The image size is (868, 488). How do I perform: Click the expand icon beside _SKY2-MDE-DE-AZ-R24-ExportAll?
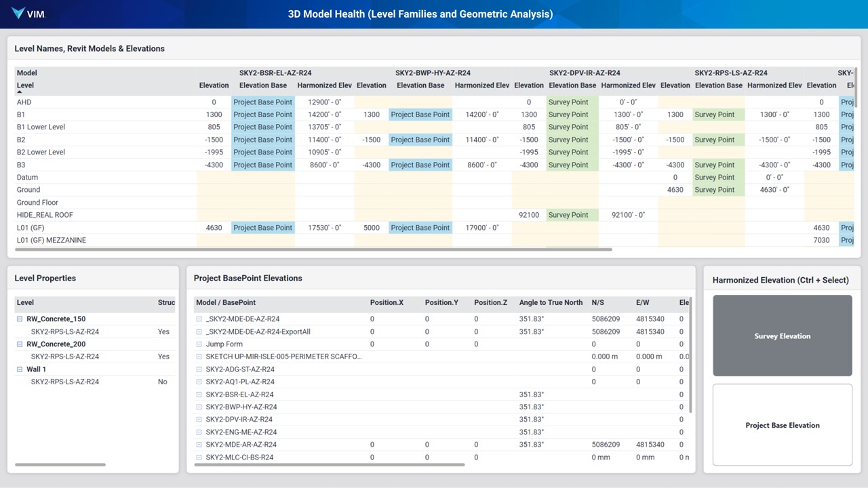pos(199,332)
